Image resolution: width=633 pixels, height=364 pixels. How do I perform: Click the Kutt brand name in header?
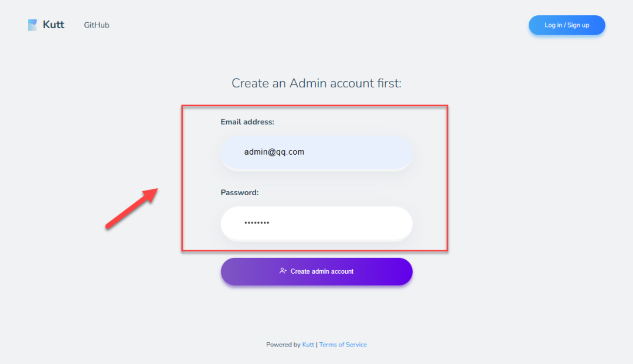pyautogui.click(x=53, y=25)
